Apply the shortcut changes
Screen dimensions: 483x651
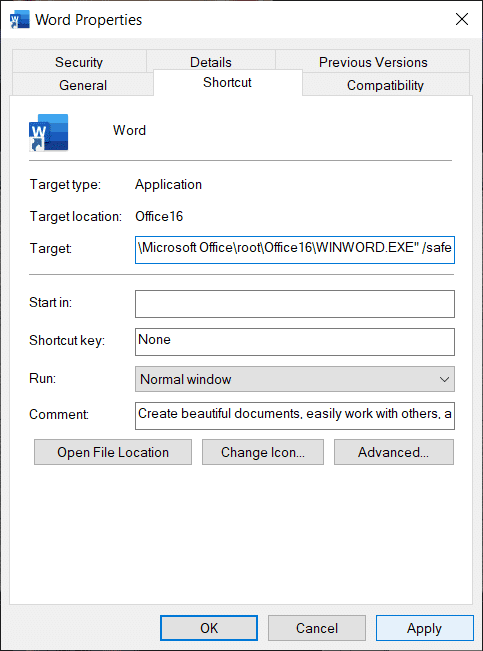pos(424,628)
